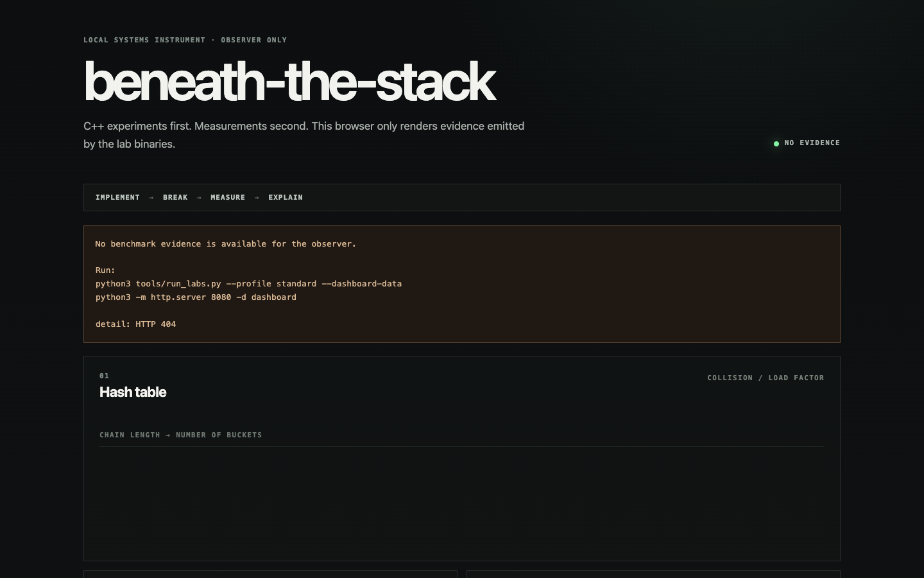Click the green NO EVIDENCE status dot

776,143
